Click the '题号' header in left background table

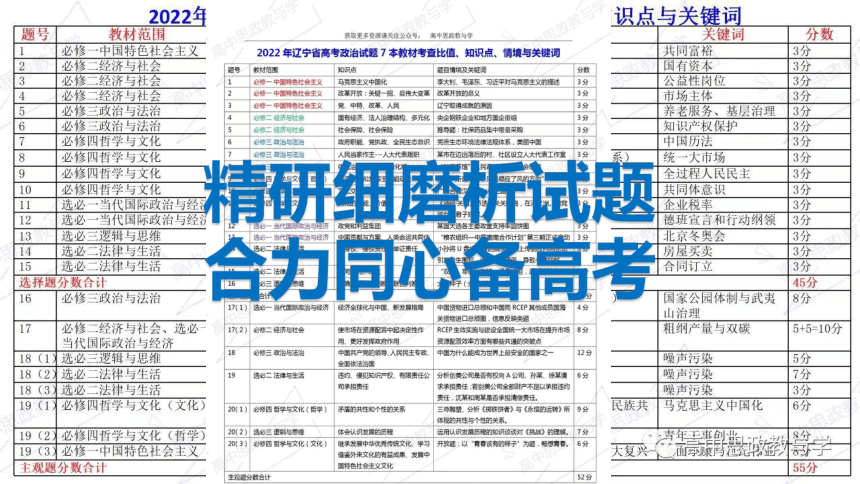[35, 35]
